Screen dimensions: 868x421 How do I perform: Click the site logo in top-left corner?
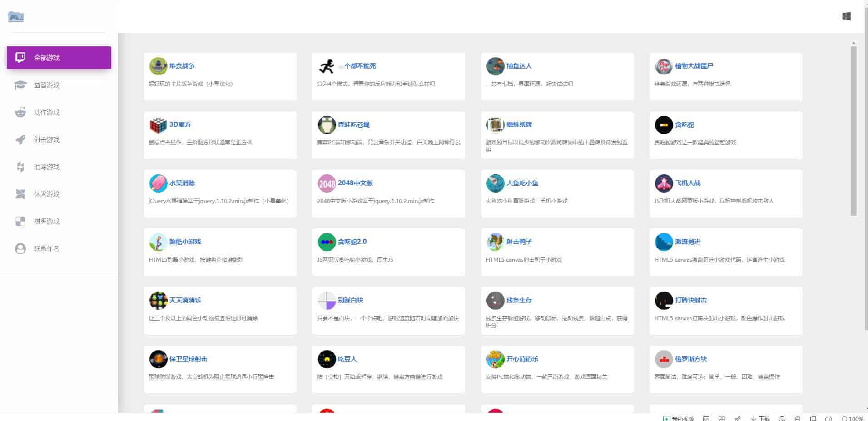[x=16, y=17]
